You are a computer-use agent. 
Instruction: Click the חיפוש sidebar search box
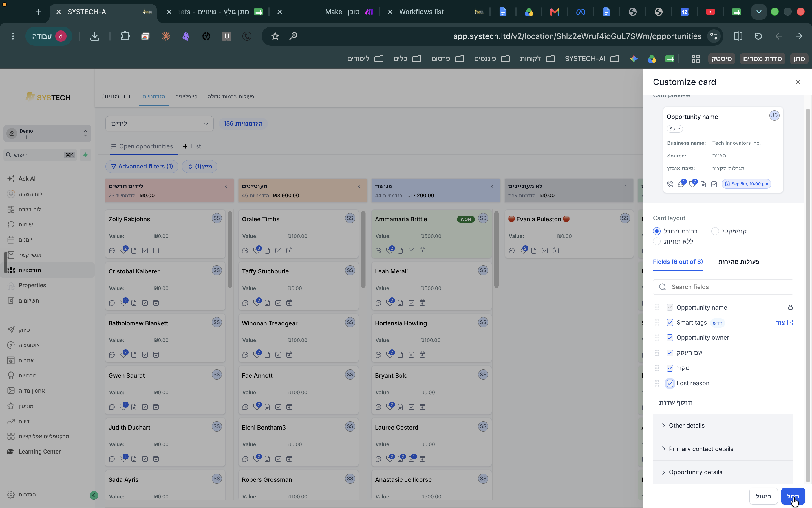click(x=40, y=155)
